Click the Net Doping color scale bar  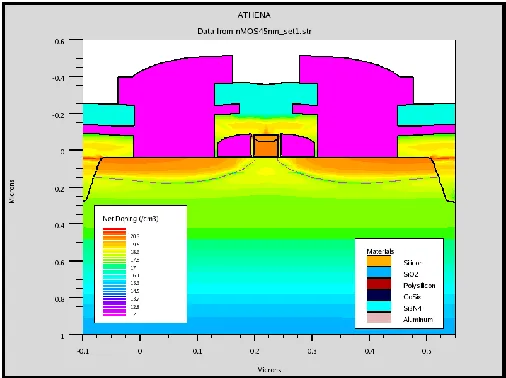click(x=114, y=272)
